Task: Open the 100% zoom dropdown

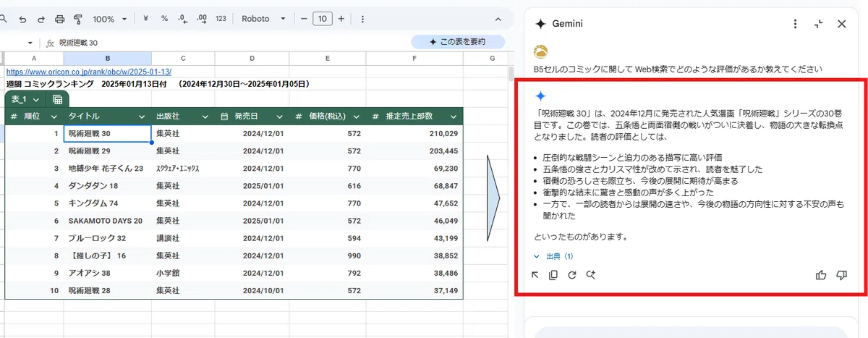Action: coord(110,19)
